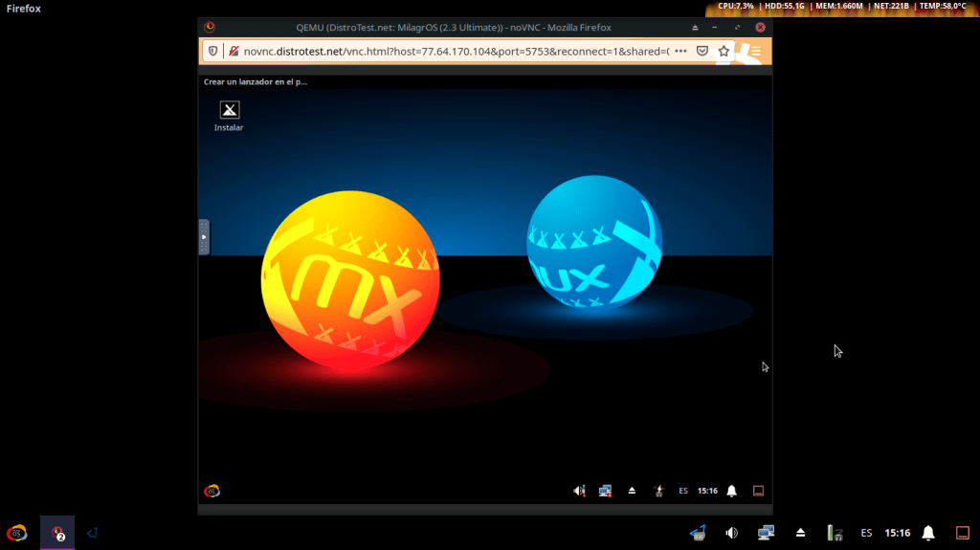Click the host taskbar volume speaker icon
Image resolution: width=980 pixels, height=550 pixels.
tap(732, 533)
